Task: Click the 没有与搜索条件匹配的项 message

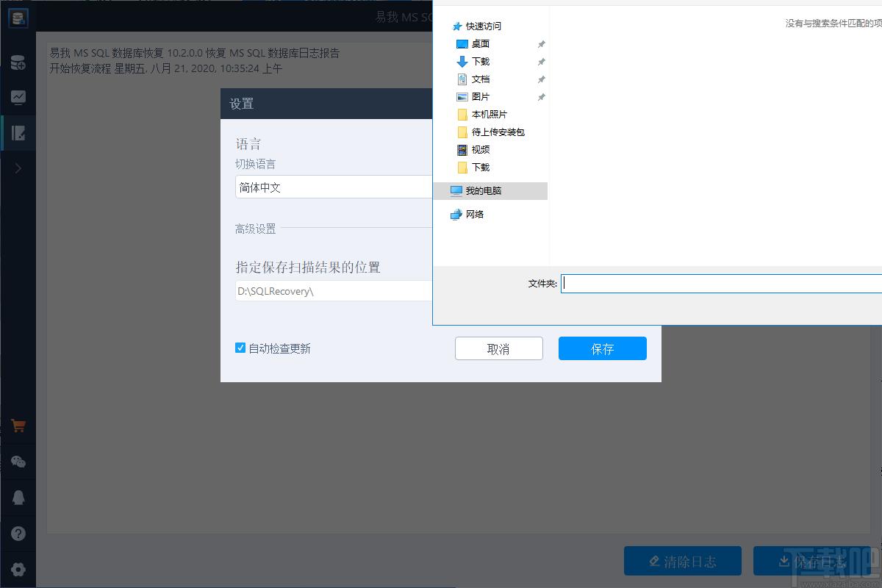Action: click(833, 23)
